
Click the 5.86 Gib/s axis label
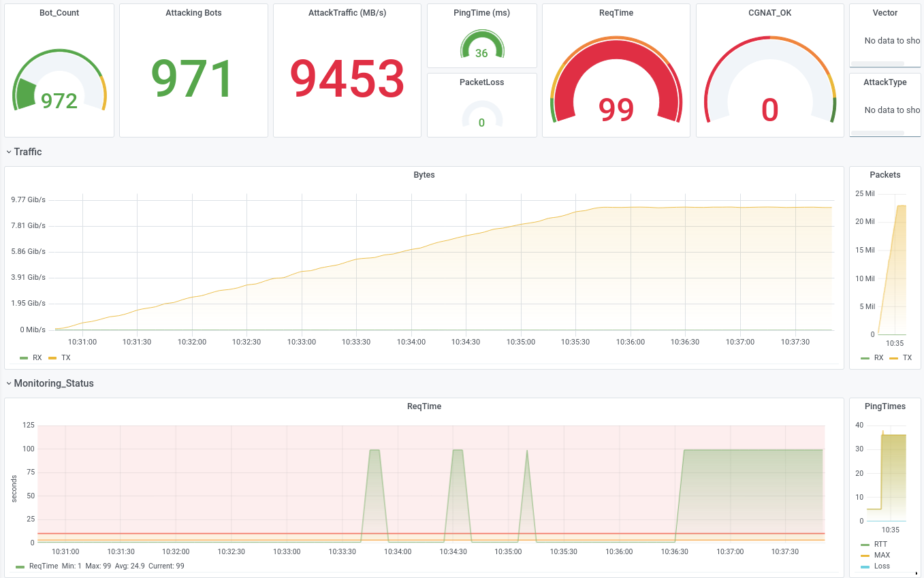pos(28,251)
